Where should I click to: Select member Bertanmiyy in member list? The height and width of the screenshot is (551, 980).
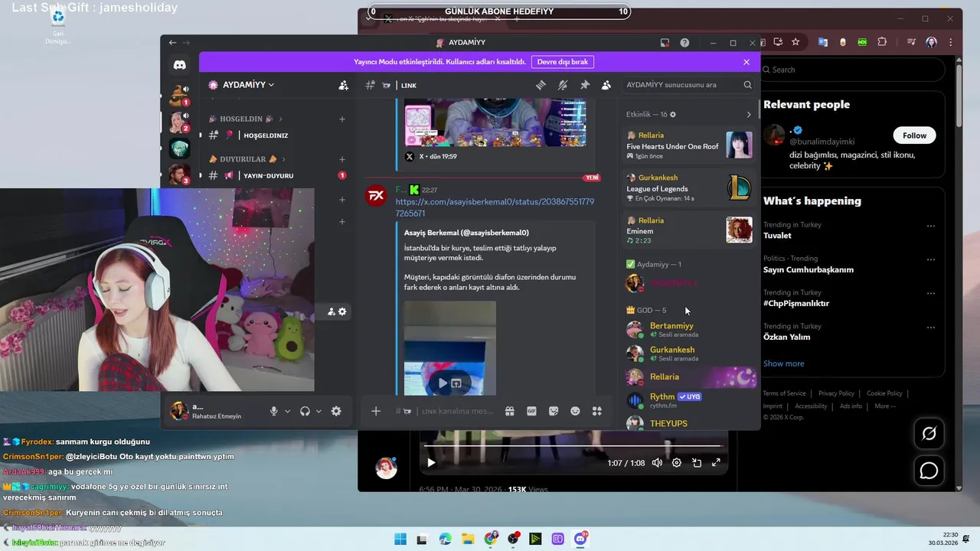point(688,329)
